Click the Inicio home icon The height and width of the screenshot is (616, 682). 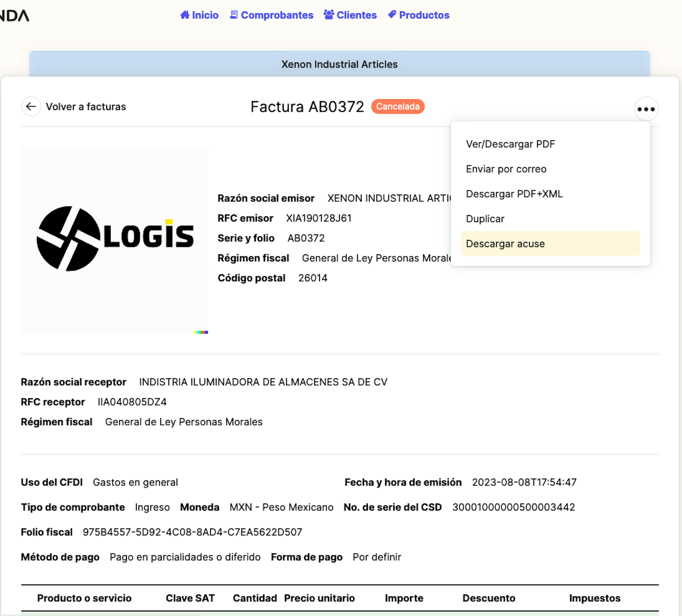click(x=185, y=15)
